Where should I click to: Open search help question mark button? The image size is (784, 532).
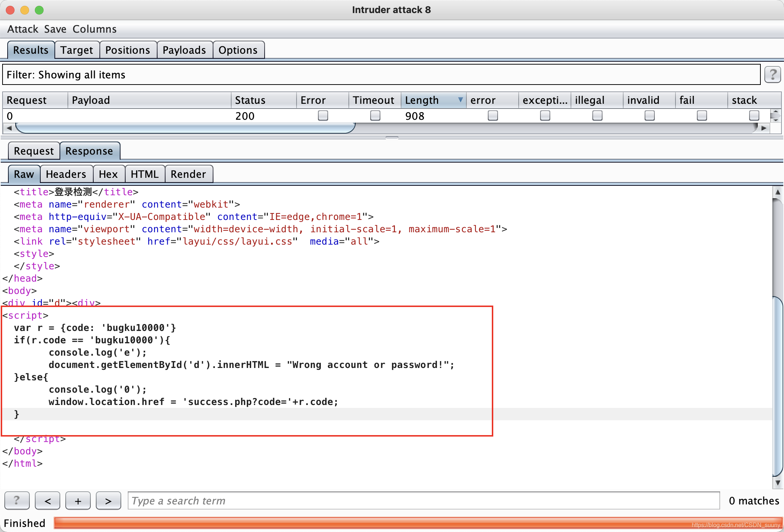[x=17, y=500]
